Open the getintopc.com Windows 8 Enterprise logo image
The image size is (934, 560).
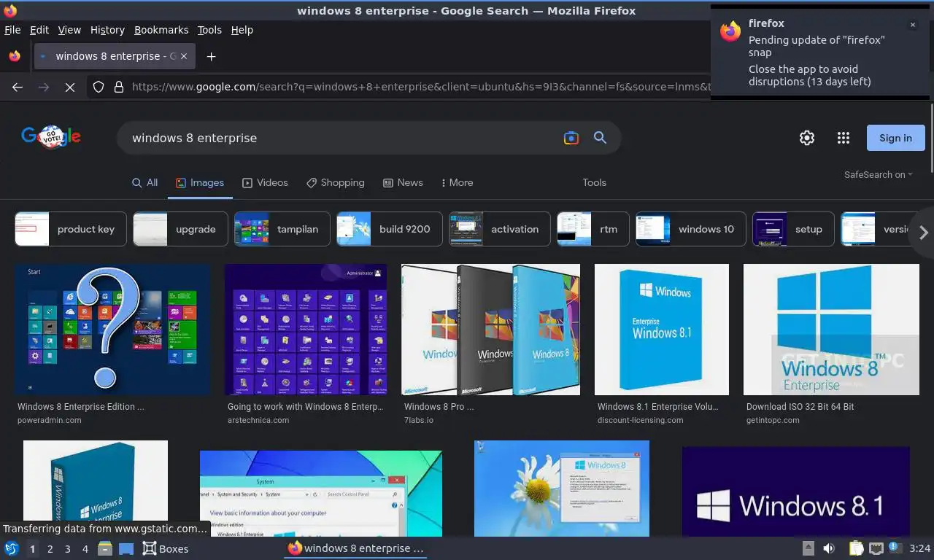click(831, 330)
